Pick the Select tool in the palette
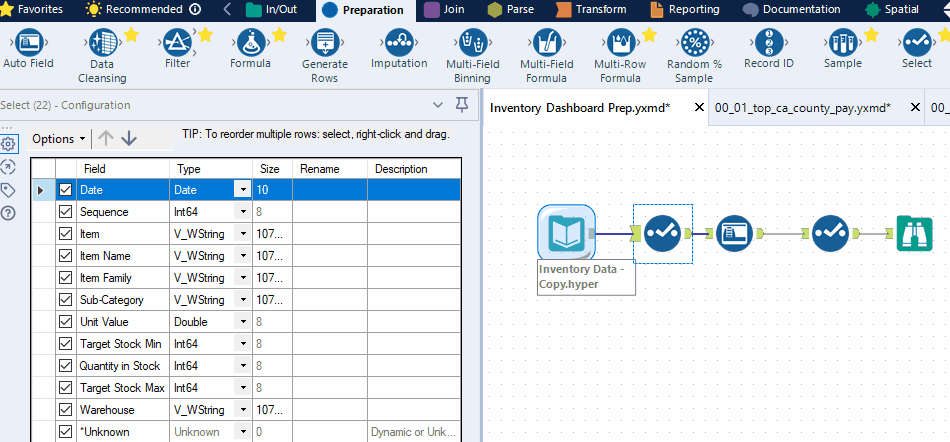Viewport: 950px width, 442px height. point(917,44)
